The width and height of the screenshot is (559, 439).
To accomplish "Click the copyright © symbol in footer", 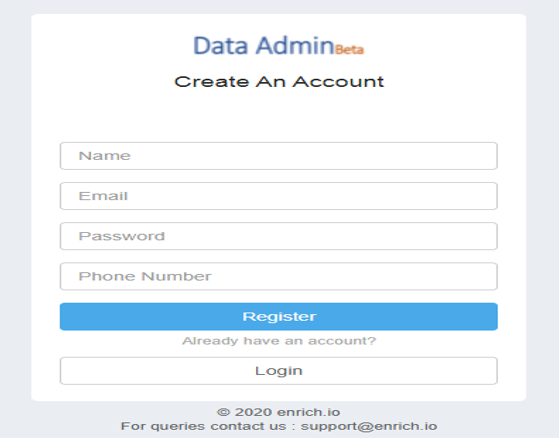I will [224, 412].
